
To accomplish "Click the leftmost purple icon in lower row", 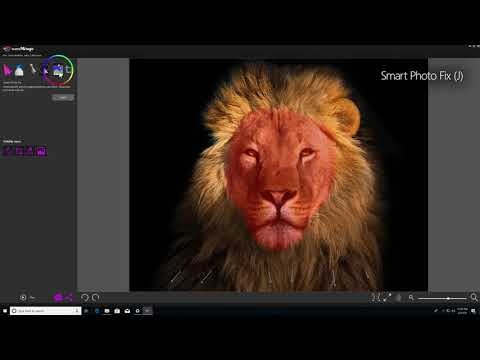I will 7,151.
